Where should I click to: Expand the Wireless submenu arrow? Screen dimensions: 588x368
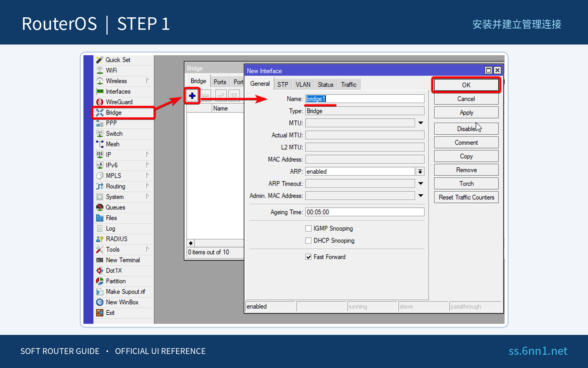148,81
